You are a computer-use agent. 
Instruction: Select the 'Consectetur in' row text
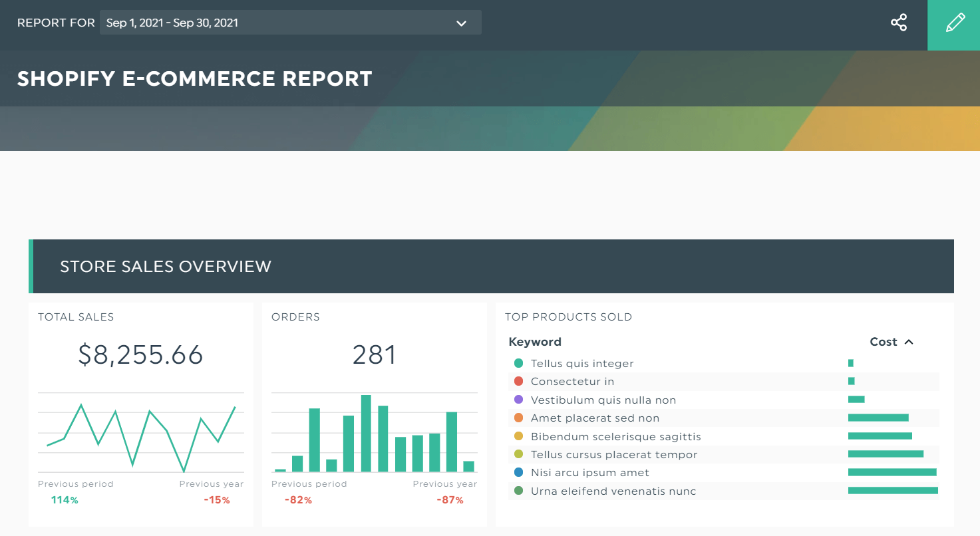click(x=572, y=381)
